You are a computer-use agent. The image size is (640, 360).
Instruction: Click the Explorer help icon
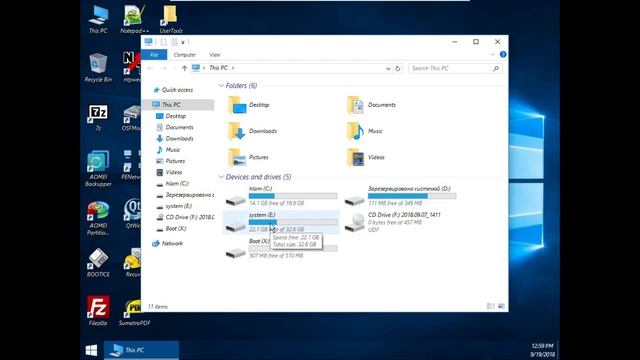click(x=503, y=54)
